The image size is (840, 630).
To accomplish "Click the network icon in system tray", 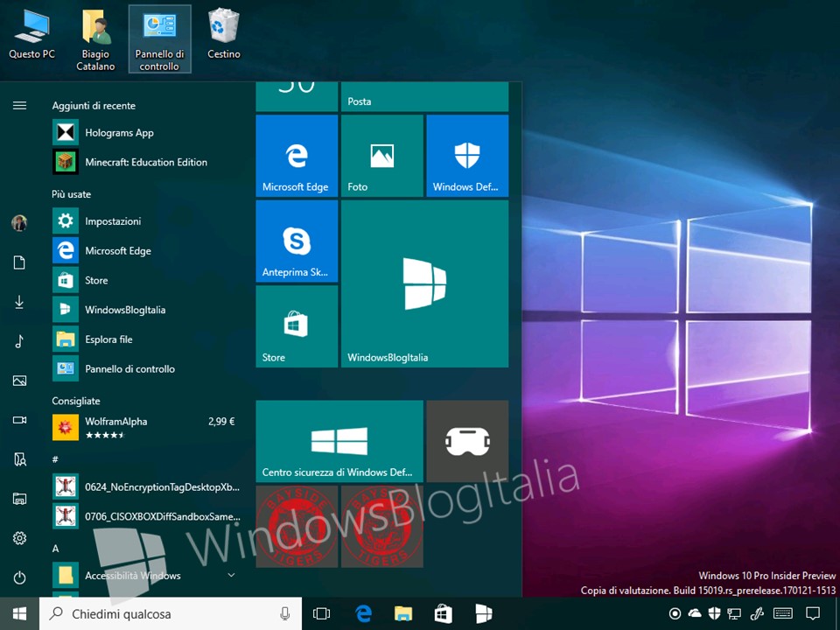I will coord(734,614).
